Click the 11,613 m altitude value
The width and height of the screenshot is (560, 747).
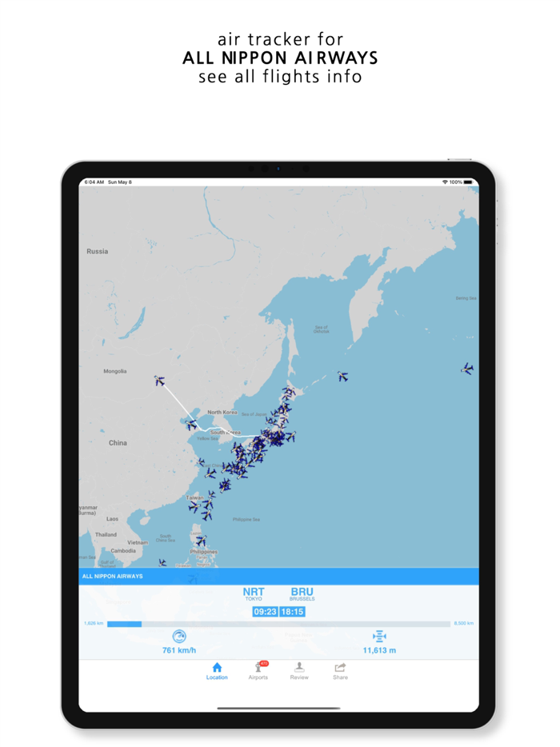(379, 650)
